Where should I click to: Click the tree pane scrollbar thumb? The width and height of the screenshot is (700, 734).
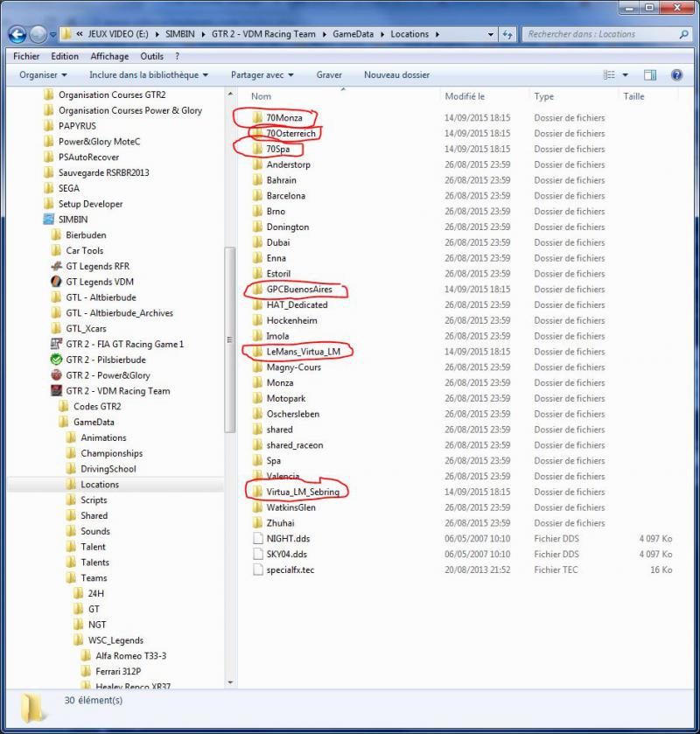[230, 339]
